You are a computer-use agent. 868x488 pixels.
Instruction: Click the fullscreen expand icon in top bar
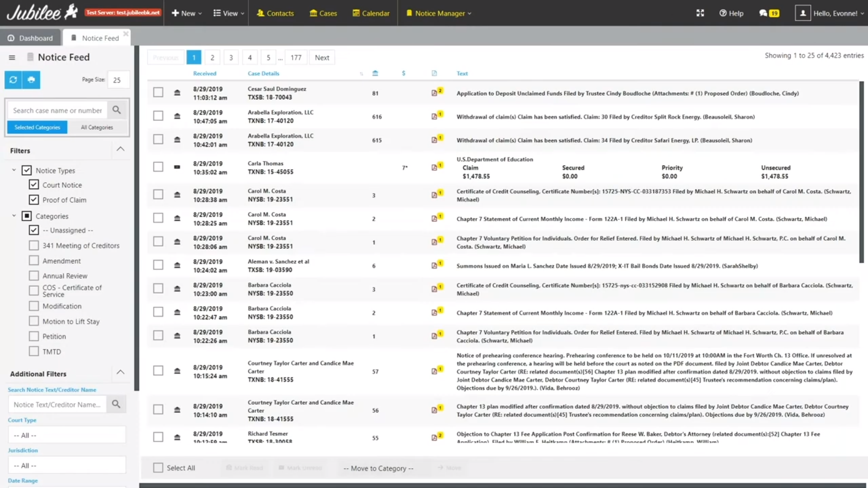click(x=700, y=13)
